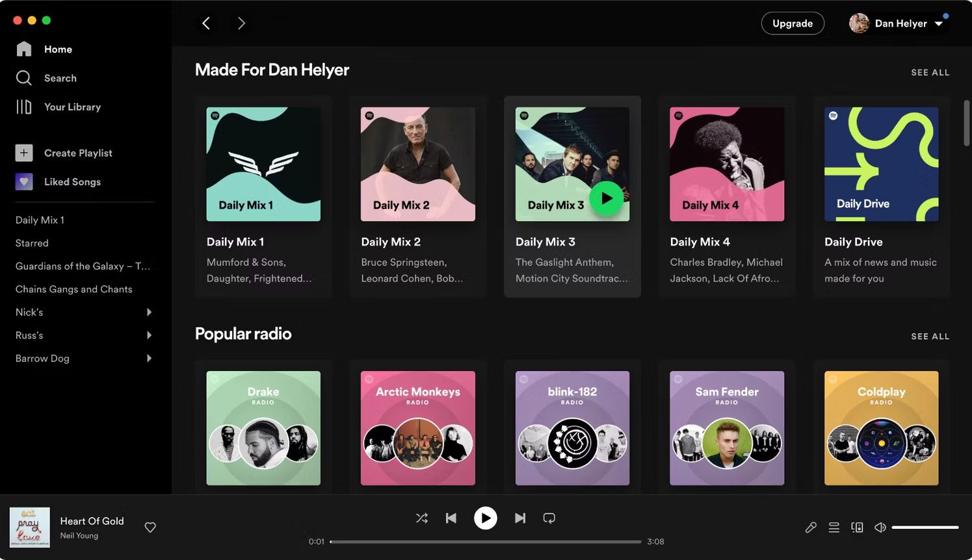Open Drake Radio card

(263, 428)
